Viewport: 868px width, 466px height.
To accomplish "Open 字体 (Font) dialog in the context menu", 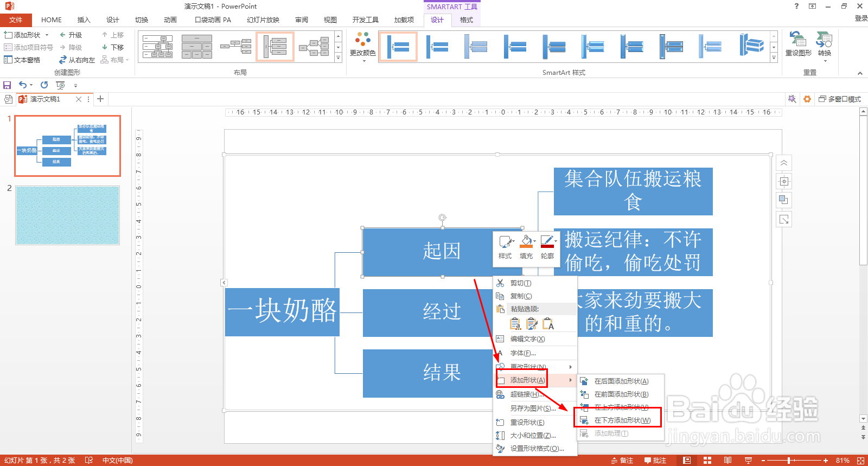I will (x=535, y=353).
